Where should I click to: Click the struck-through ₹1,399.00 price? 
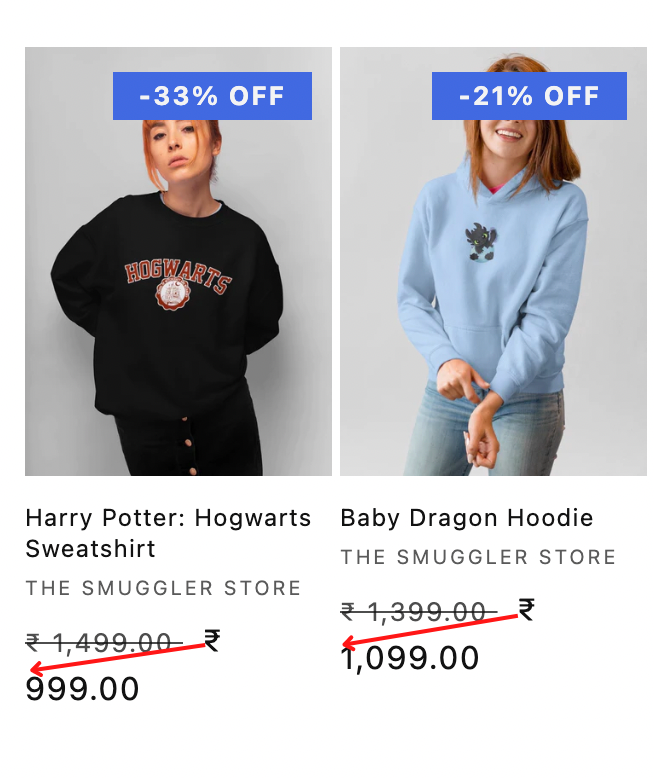[419, 611]
